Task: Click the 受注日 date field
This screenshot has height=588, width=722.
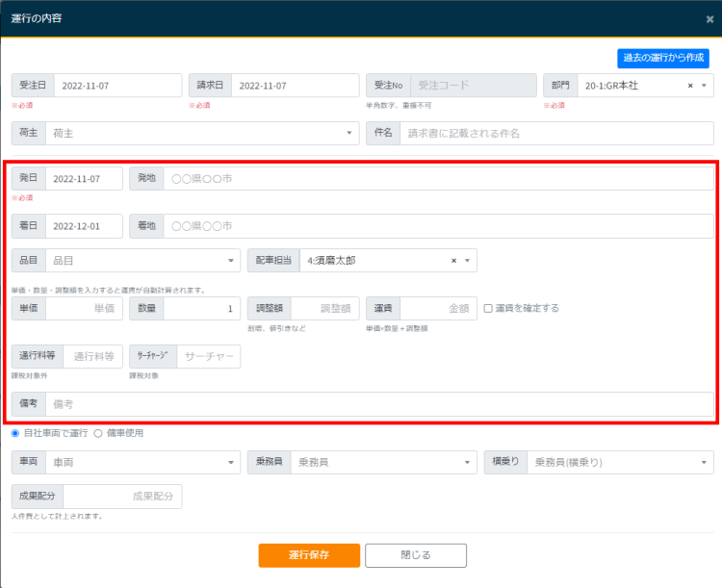Action: pos(117,86)
